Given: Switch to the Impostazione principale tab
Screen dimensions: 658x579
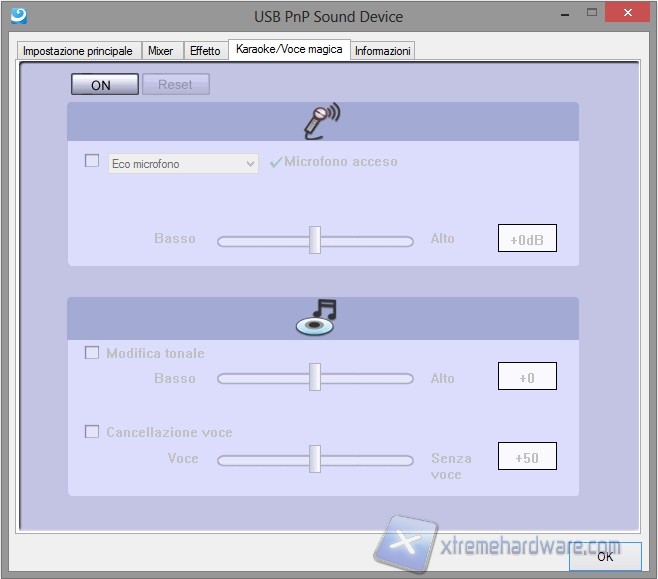Looking at the screenshot, I should 77,51.
